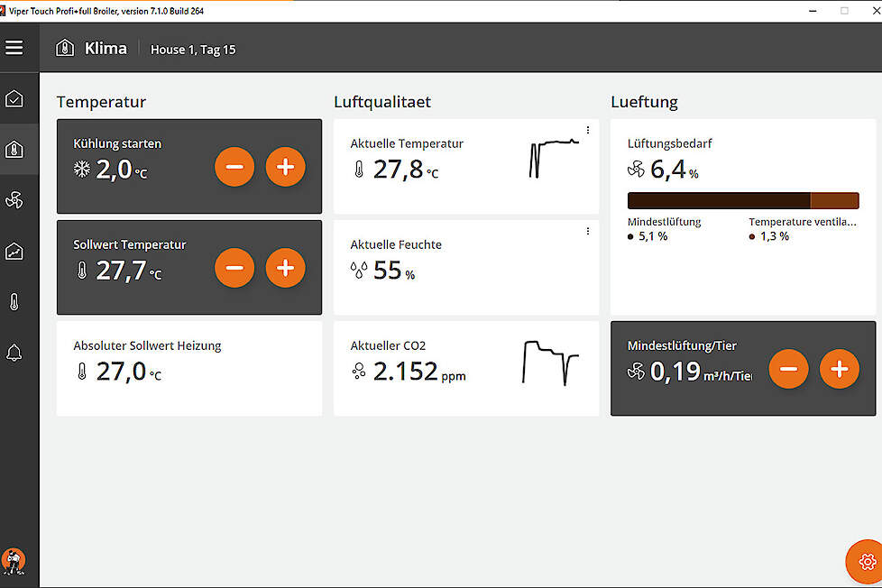
Task: Click the Aktueller CO2 trend graph
Action: (550, 363)
